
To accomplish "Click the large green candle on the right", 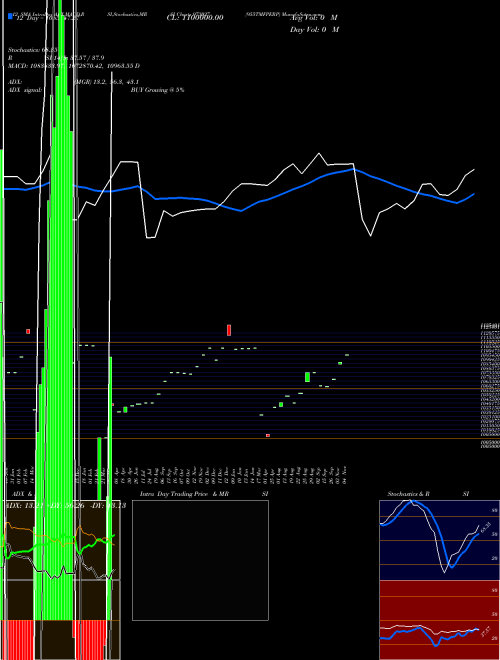I will click(308, 377).
